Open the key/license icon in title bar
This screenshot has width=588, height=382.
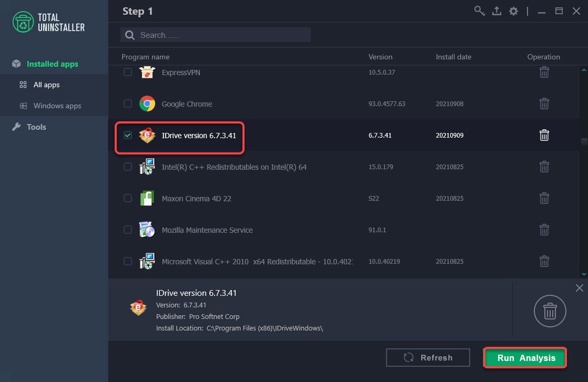click(479, 11)
